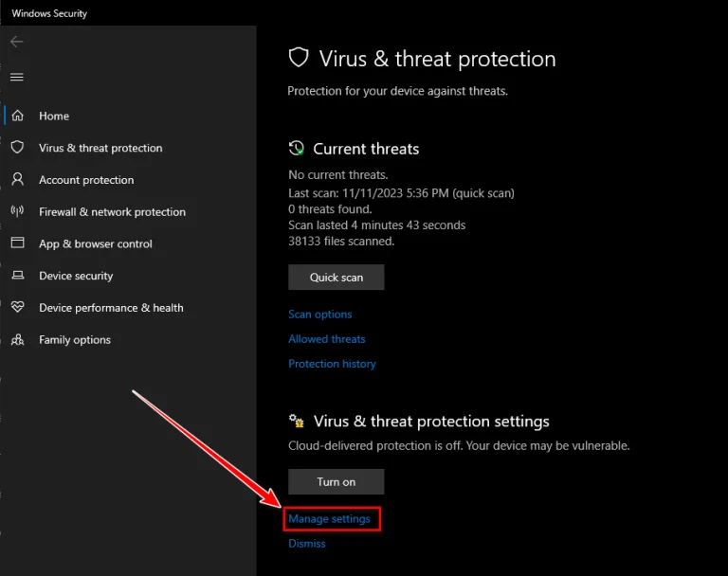Go to Firewall & network protection

coord(112,212)
